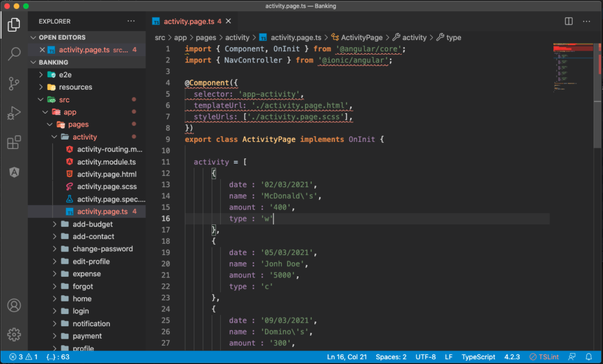Viewport: 603px width, 364px height.
Task: Toggle the Explorer panel icon
Action: click(x=14, y=24)
